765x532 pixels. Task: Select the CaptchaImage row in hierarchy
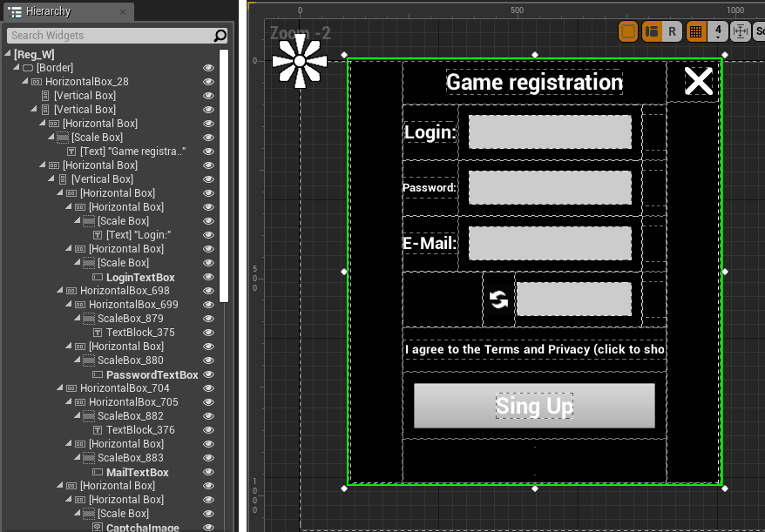point(111,527)
